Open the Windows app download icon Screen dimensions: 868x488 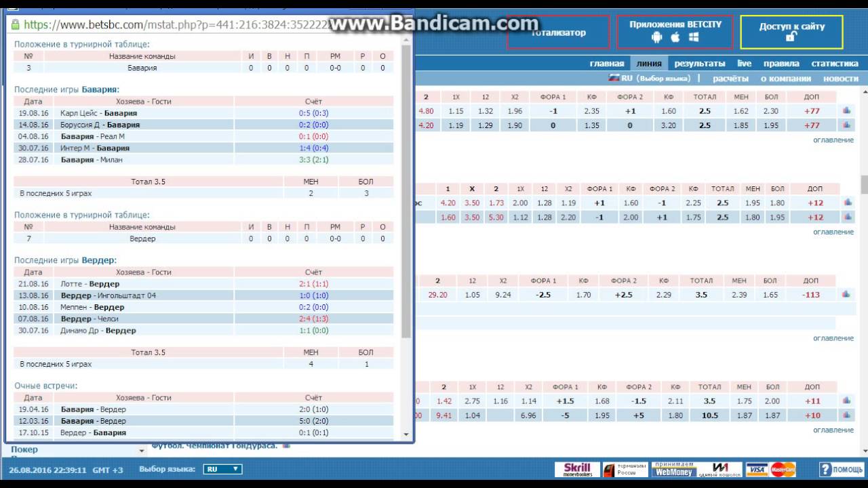694,37
